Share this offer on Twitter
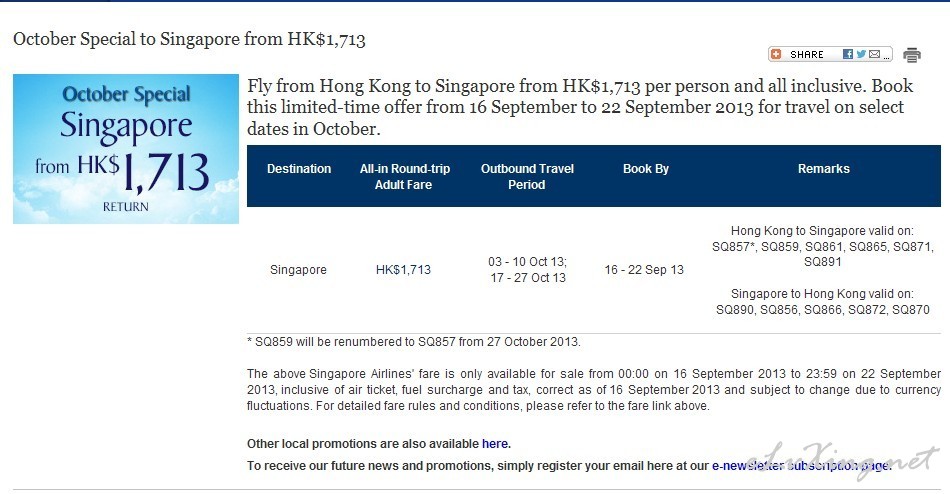 tap(862, 54)
